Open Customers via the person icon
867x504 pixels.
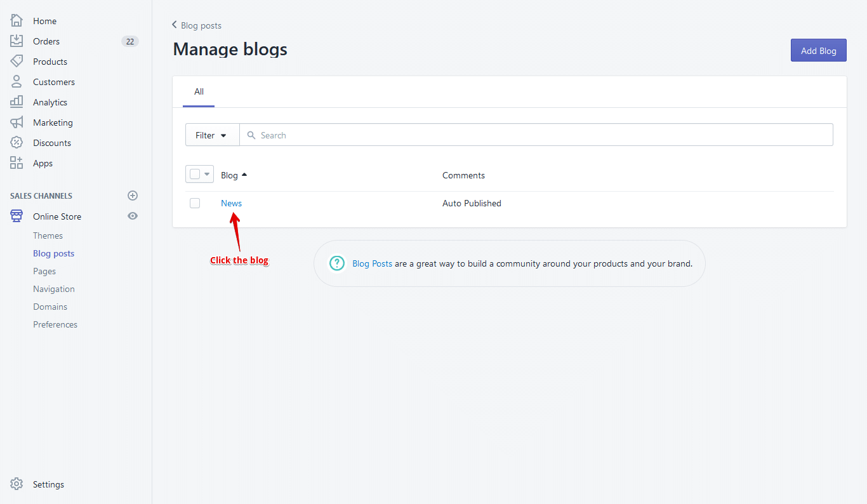click(x=17, y=81)
